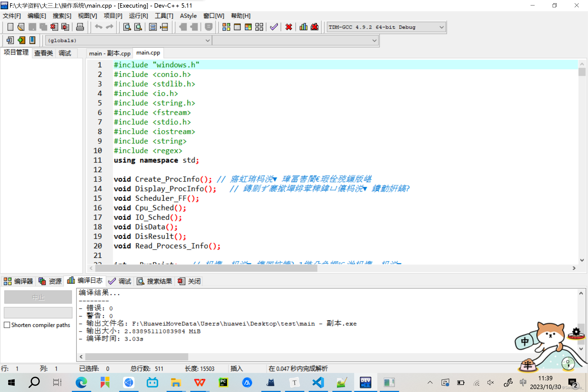The width and height of the screenshot is (588, 392).
Task: Click the Print toolbar icon
Action: (x=80, y=27)
